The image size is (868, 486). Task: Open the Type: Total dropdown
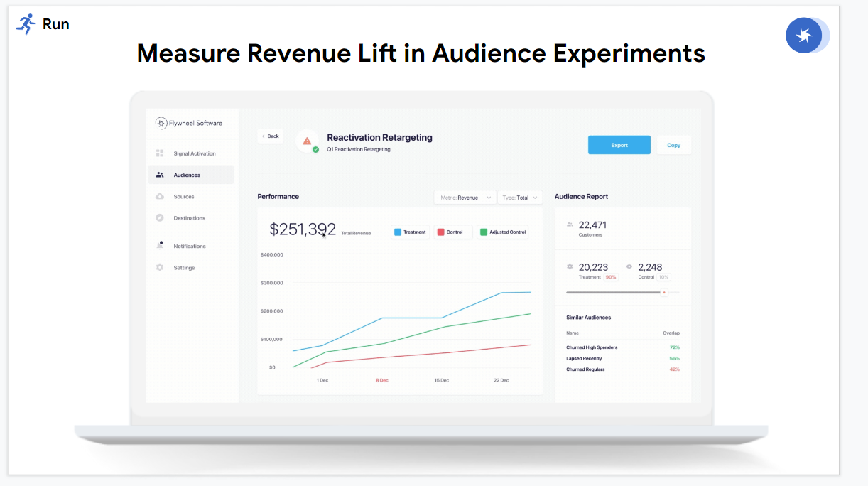click(x=519, y=198)
